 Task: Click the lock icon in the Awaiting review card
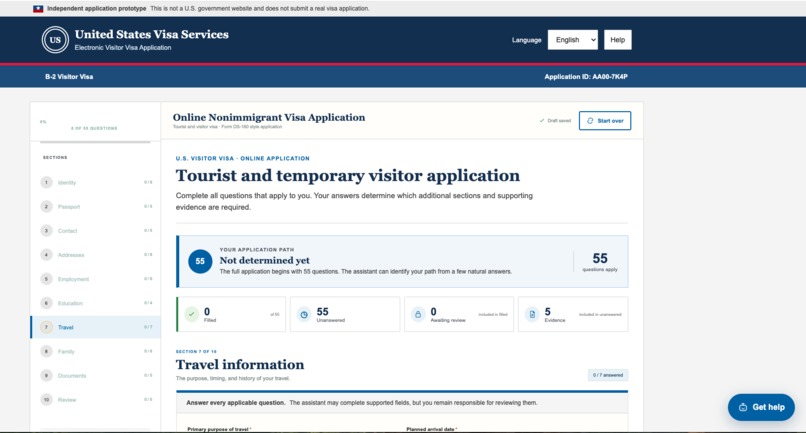pos(418,314)
